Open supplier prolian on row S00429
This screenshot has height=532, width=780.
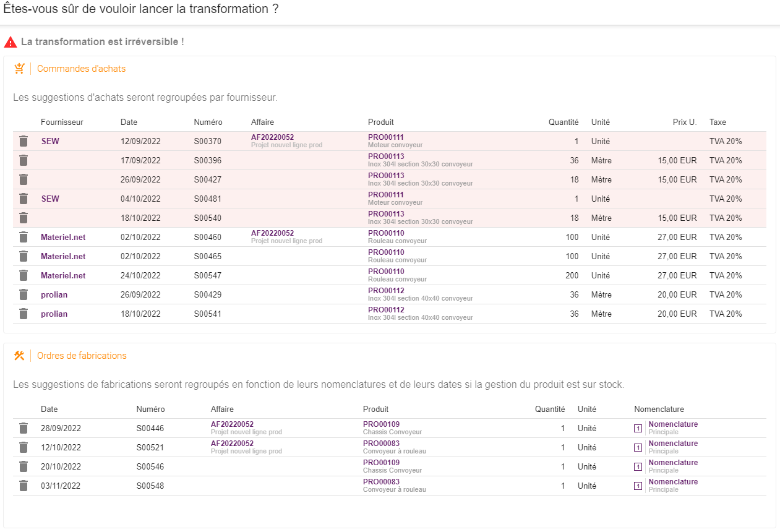pyautogui.click(x=54, y=294)
